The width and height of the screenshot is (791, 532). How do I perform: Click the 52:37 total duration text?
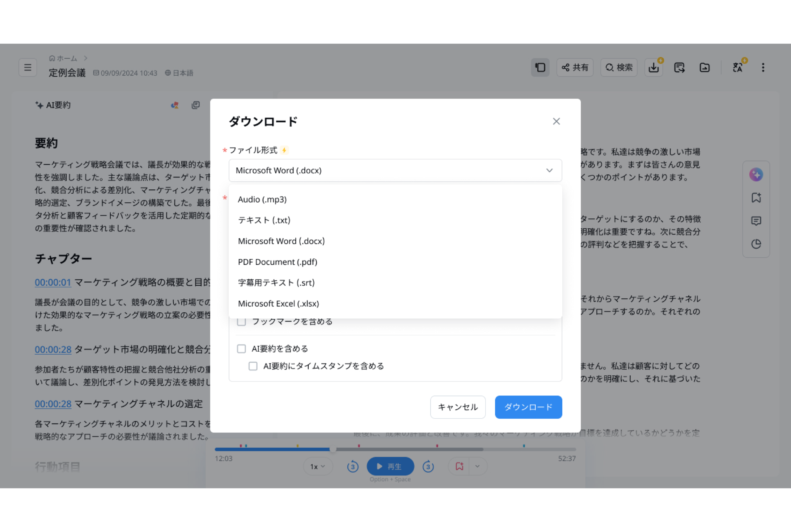pos(567,459)
